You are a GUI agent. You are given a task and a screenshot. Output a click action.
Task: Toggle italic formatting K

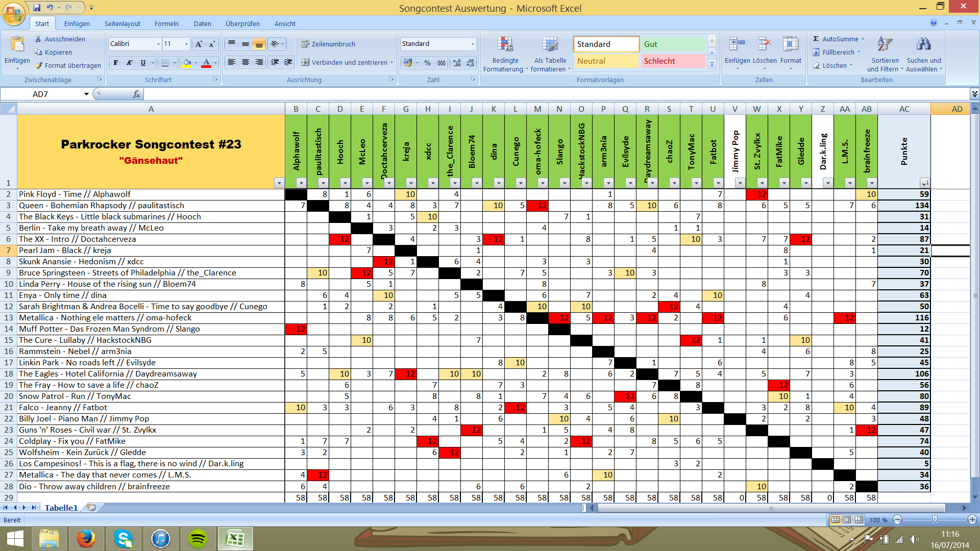130,63
